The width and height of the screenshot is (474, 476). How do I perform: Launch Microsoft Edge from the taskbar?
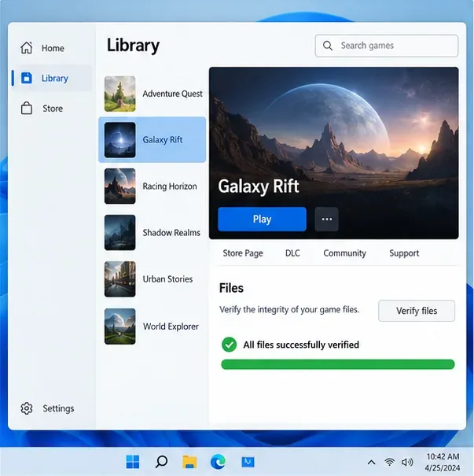click(x=218, y=462)
